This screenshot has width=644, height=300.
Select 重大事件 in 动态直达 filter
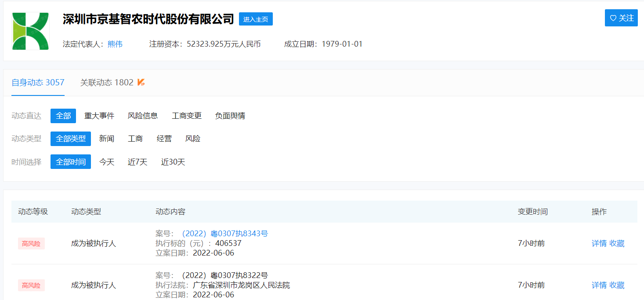(99, 116)
